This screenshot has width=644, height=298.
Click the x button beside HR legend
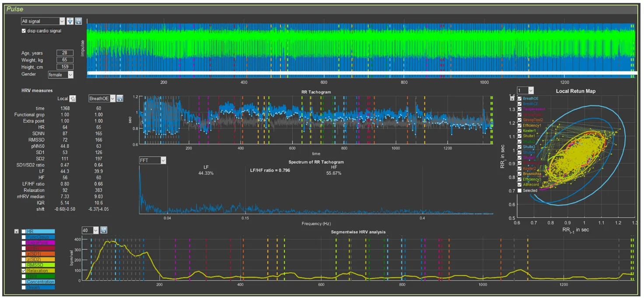point(17,232)
